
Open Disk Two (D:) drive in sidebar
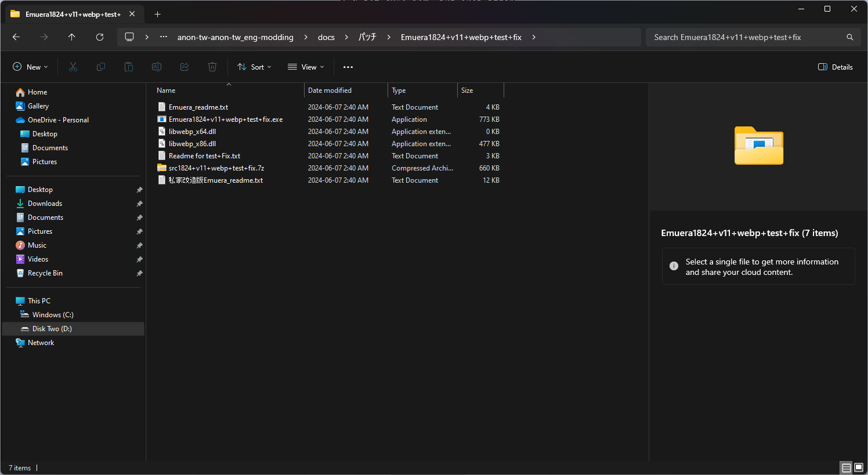[x=52, y=329]
